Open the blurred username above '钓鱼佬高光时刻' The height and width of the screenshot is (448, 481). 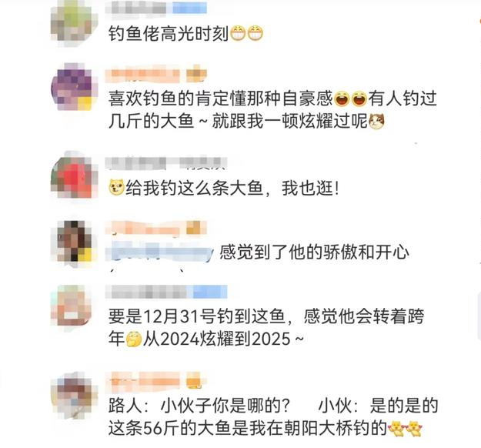(x=138, y=8)
